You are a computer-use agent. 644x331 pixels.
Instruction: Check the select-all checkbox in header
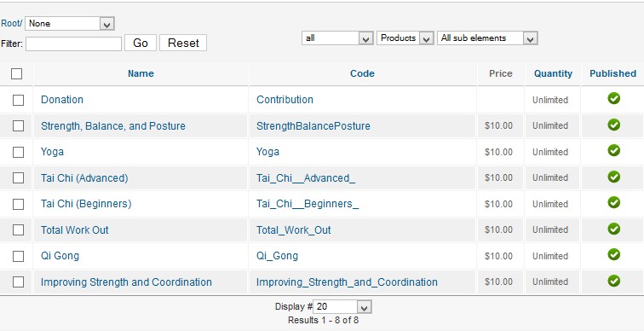pos(16,73)
